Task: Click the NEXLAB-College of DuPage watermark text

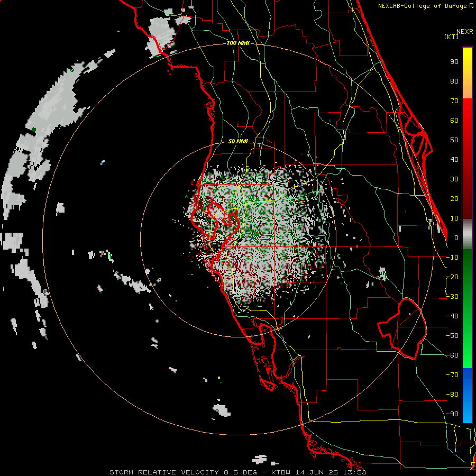Action: (x=425, y=6)
